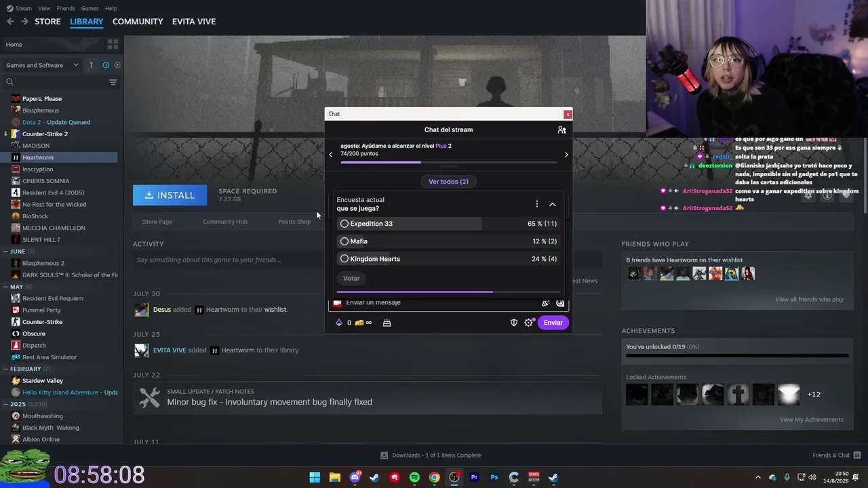Show next goal in chat popup
This screenshot has width=868, height=488.
[x=566, y=155]
